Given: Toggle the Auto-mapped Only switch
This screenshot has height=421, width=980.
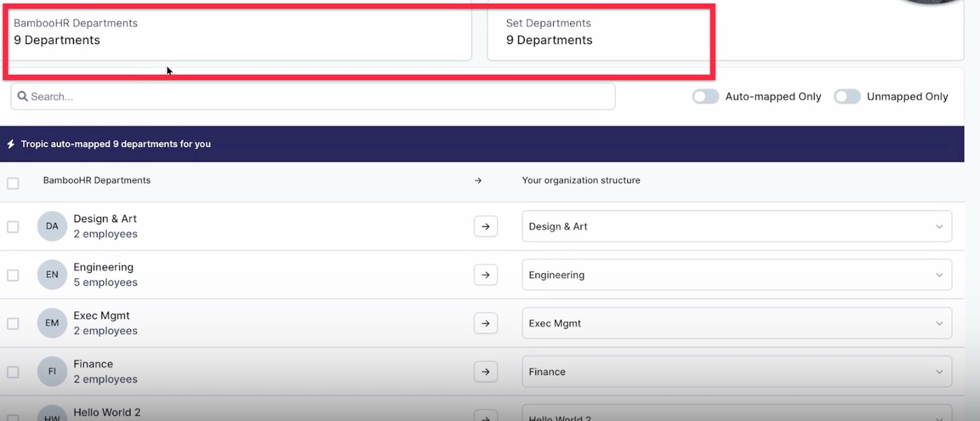Looking at the screenshot, I should [x=706, y=97].
